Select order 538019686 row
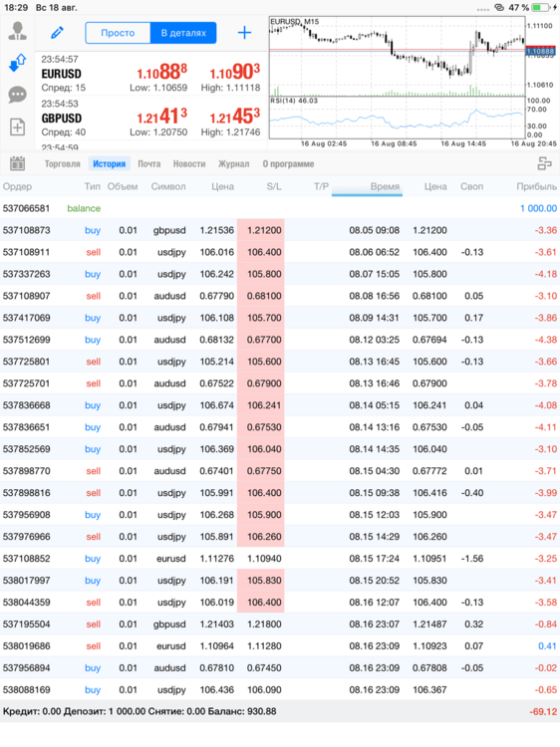Screen dimensions: 560x747 click(x=280, y=646)
